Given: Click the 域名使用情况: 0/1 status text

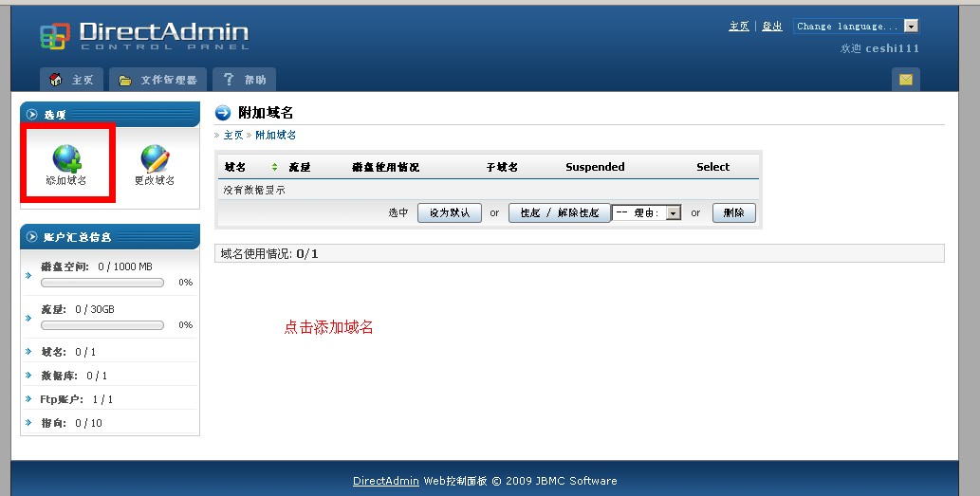Looking at the screenshot, I should pos(269,253).
